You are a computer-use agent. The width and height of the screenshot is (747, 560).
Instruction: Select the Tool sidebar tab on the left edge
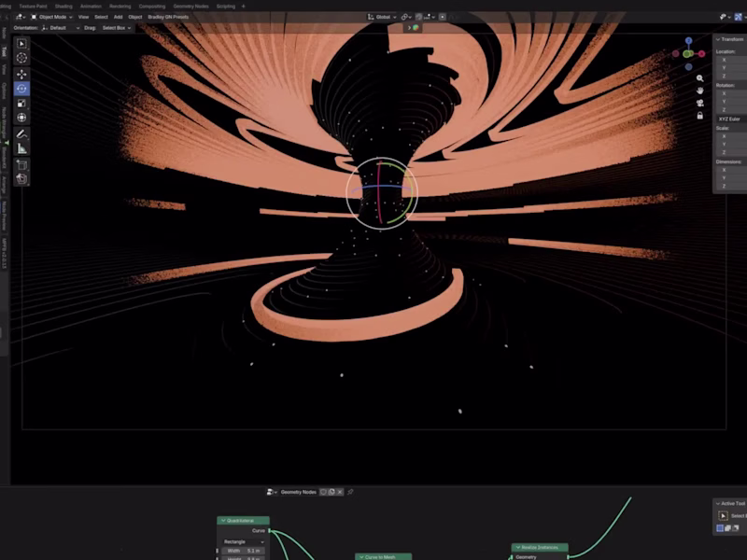coord(5,51)
